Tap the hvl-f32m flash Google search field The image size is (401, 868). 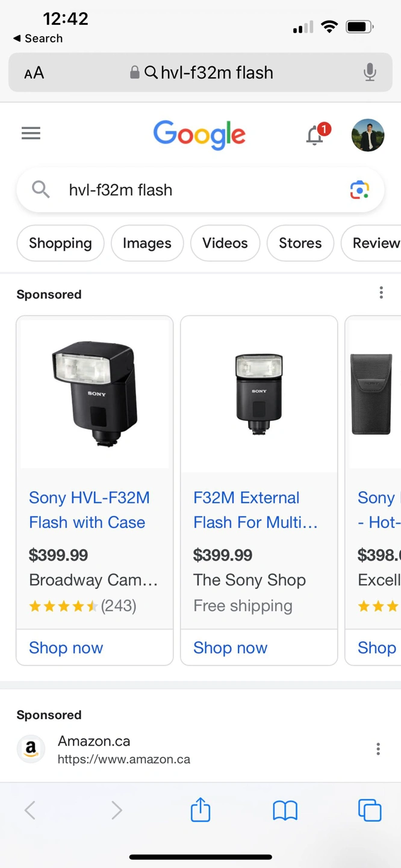coord(181,190)
